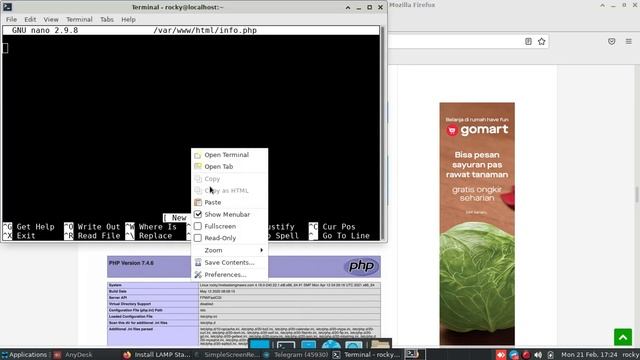
Task: Click the Telegram tray icon
Action: [x=514, y=355]
